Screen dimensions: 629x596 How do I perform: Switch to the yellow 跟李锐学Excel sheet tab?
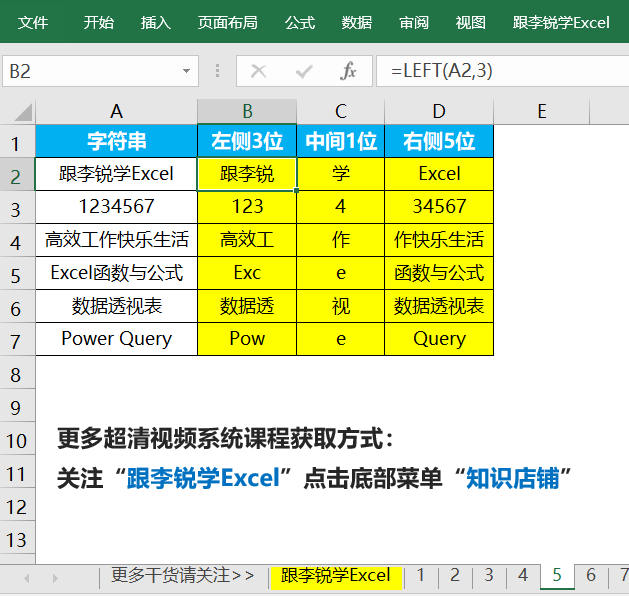336,576
